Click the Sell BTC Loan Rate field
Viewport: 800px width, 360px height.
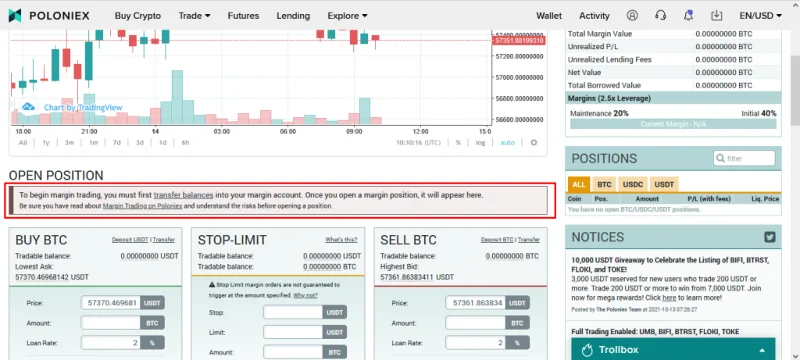coord(475,343)
